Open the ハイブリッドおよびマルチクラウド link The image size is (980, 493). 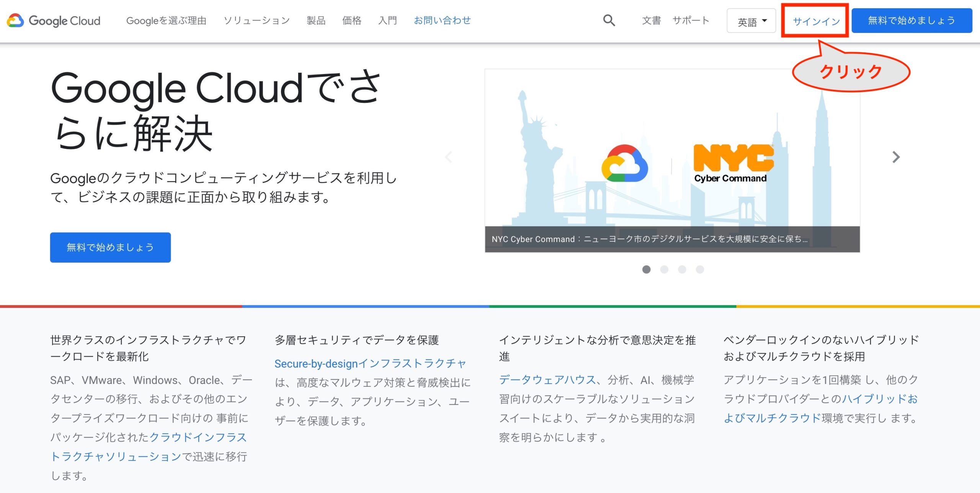tap(821, 408)
